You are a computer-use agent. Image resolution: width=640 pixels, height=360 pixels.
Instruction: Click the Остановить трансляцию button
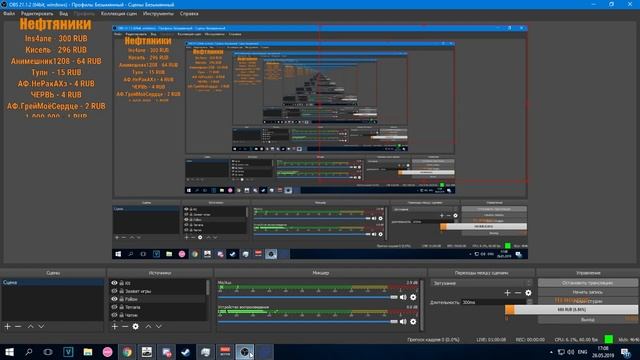click(x=587, y=283)
